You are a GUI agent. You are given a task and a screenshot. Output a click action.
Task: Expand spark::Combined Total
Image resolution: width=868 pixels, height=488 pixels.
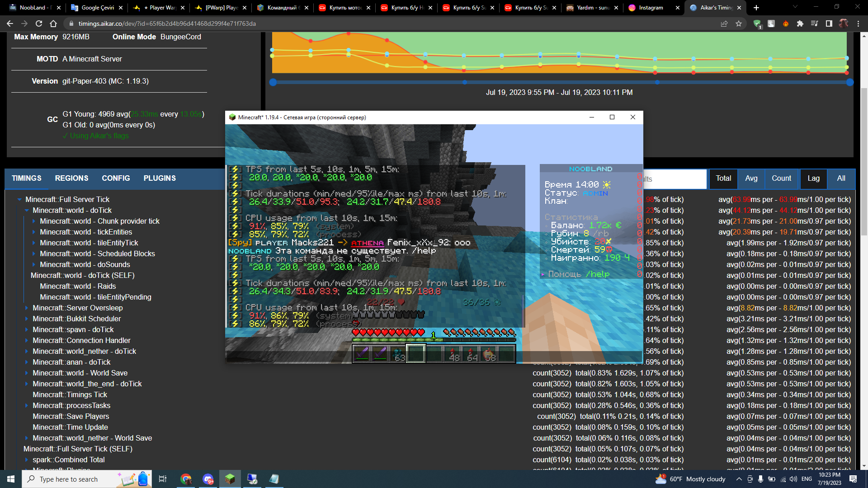pos(27,460)
